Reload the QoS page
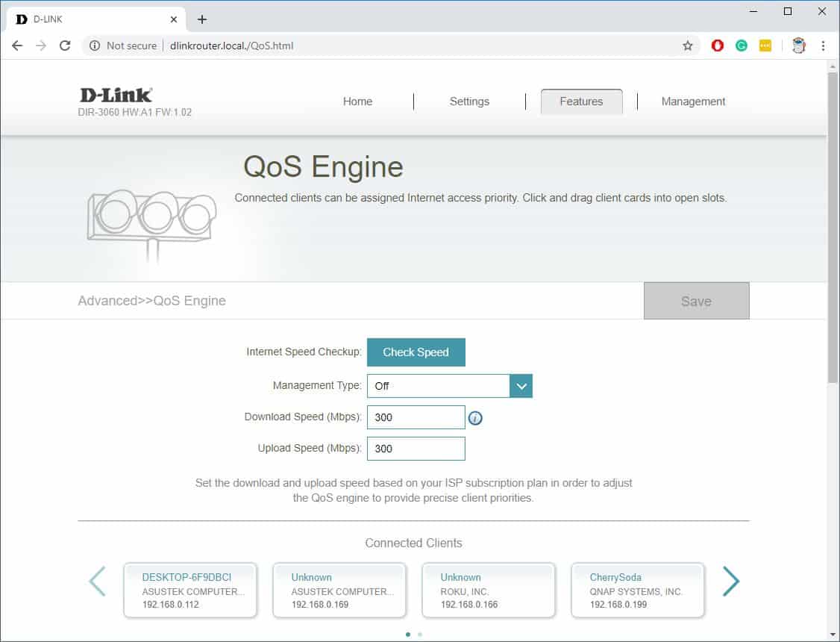840x642 pixels. 65,46
